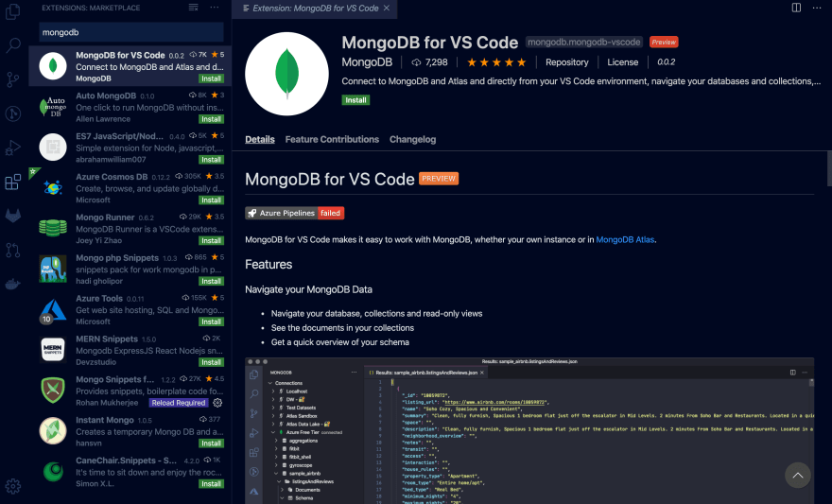
Task: Open the Extensions view icon
Action: pyautogui.click(x=12, y=182)
